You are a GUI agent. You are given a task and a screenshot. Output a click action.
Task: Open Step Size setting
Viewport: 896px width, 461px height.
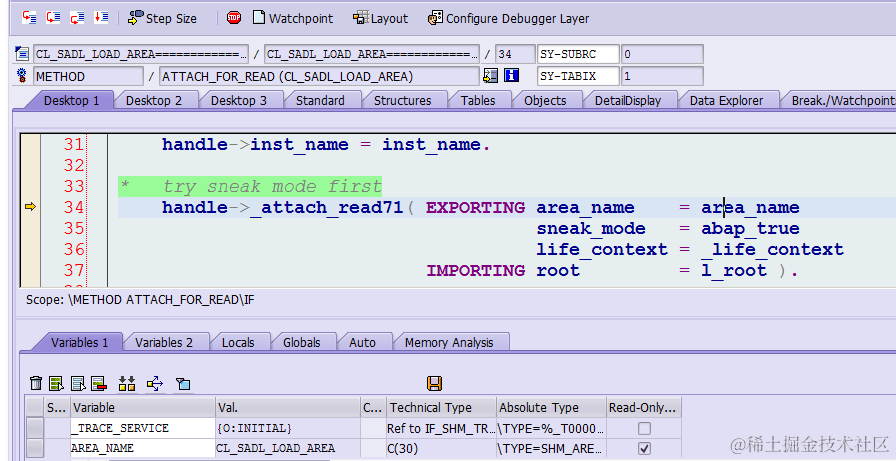pyautogui.click(x=162, y=18)
